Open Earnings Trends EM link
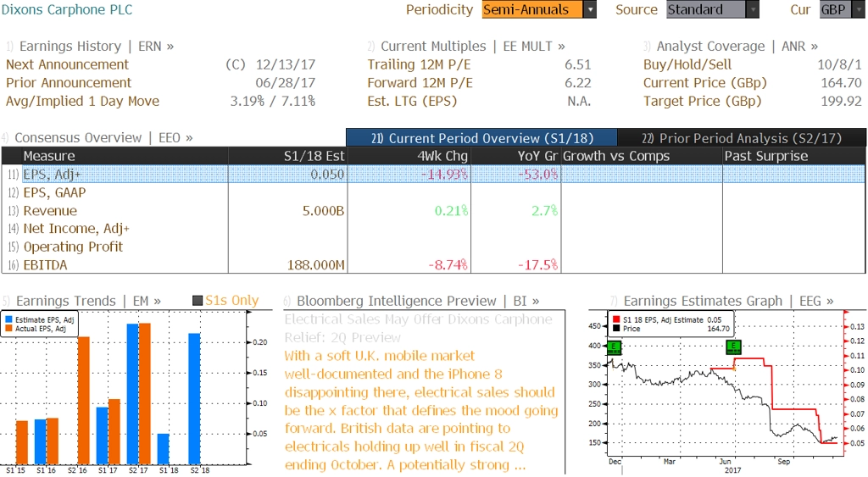The width and height of the screenshot is (868, 477). tap(88, 301)
